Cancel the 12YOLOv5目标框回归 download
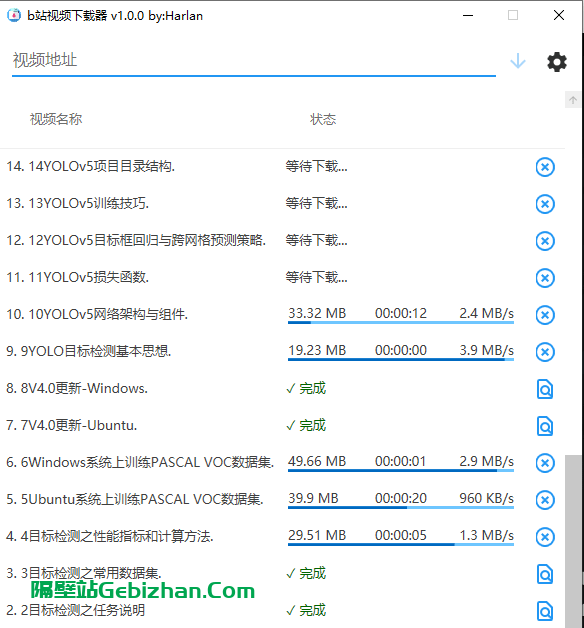The width and height of the screenshot is (584, 628). (545, 241)
